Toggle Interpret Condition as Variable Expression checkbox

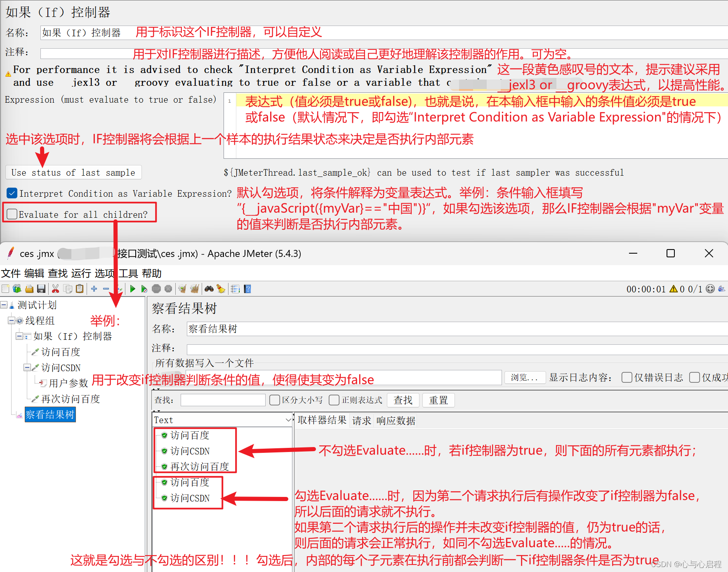[12, 193]
